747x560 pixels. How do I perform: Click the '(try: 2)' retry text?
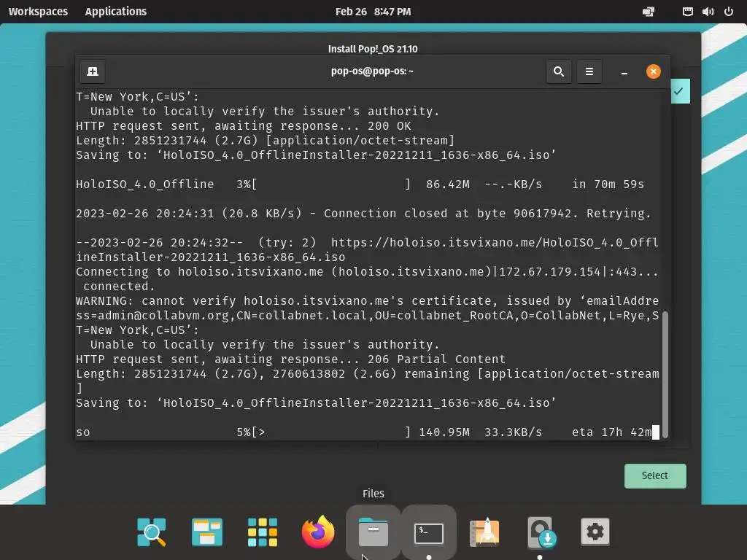tap(287, 243)
